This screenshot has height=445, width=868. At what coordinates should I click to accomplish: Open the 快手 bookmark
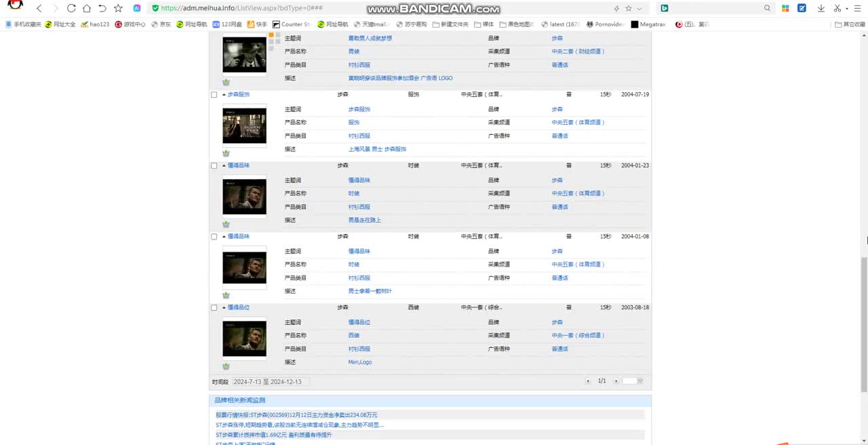pyautogui.click(x=257, y=24)
